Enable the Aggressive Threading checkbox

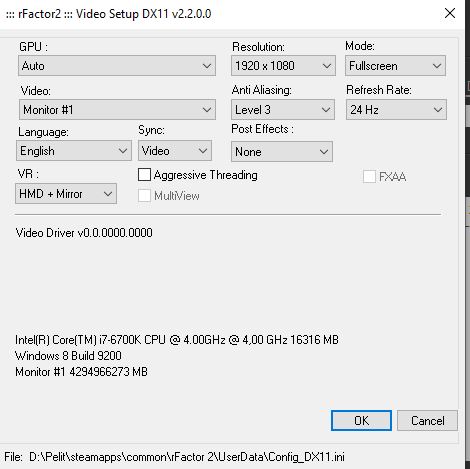[144, 175]
